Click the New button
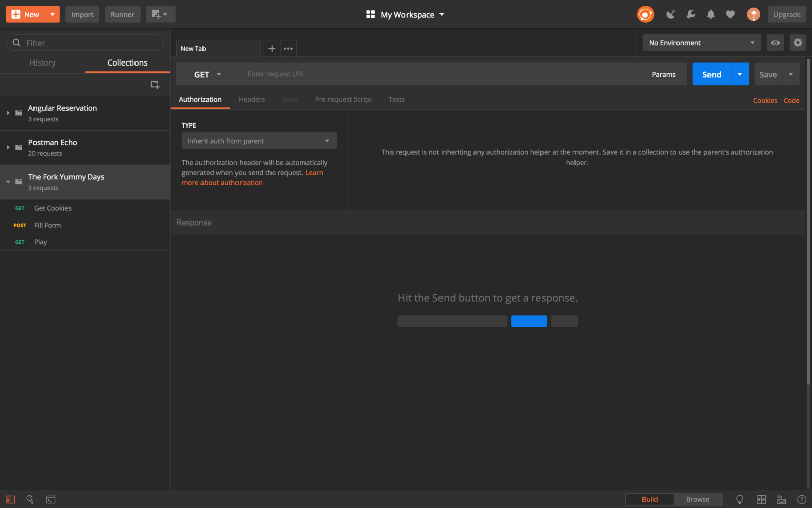812x508 pixels. (x=25, y=14)
